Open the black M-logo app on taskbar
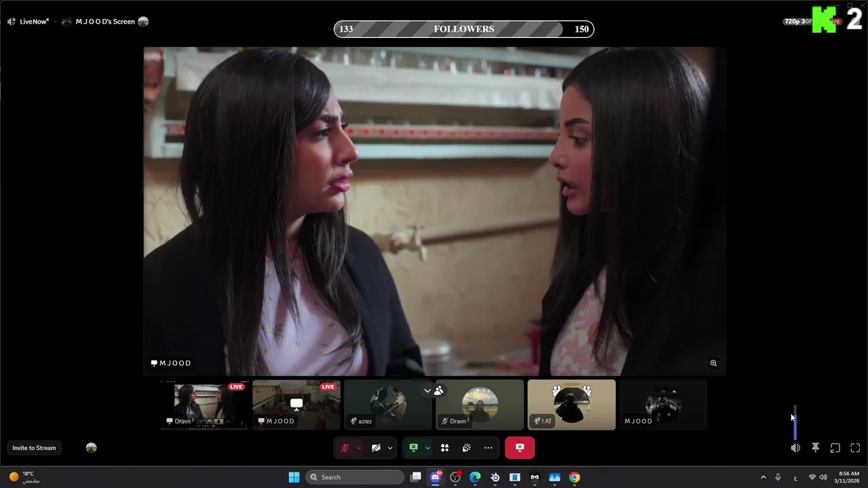 click(535, 477)
